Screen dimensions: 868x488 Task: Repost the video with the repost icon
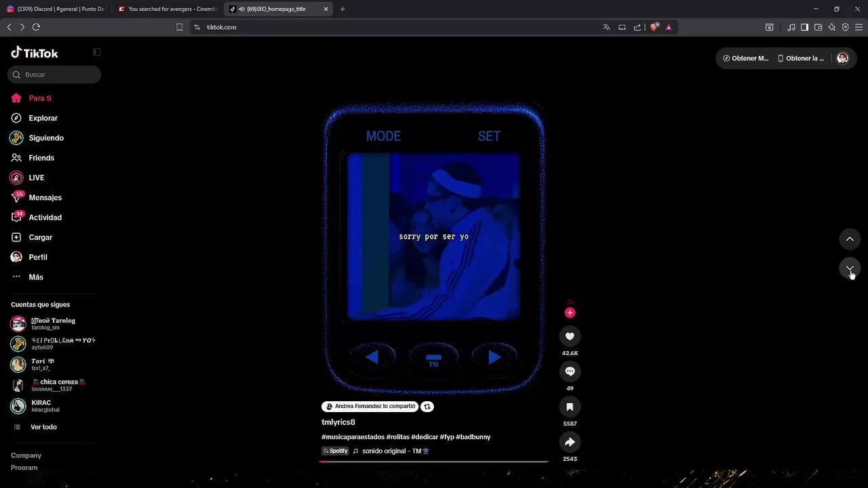pos(427,407)
